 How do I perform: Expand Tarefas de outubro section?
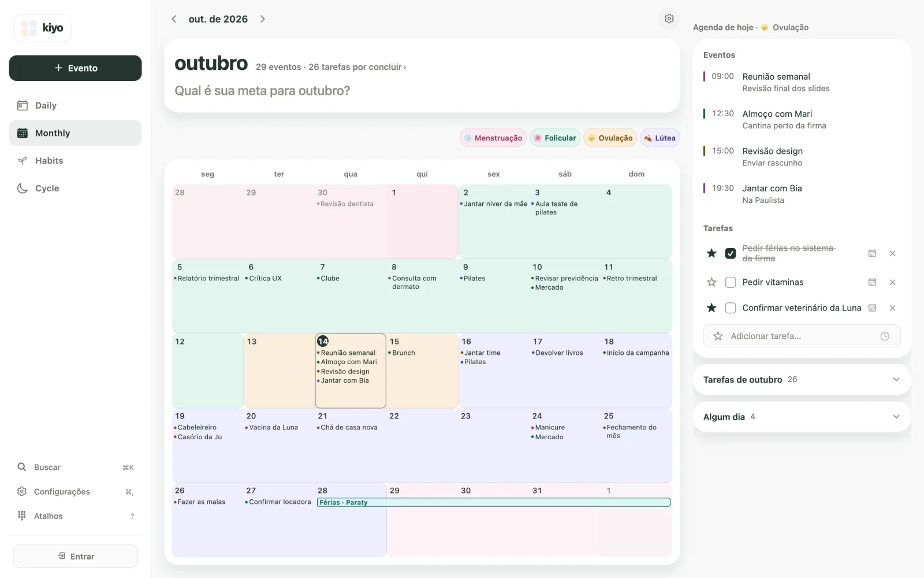[802, 380]
